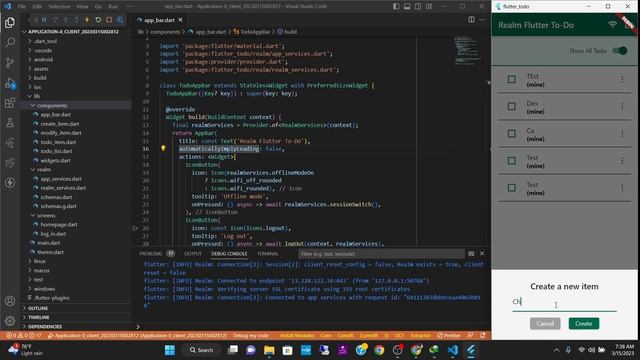Open the options menu for TEst item
640x360 pixels.
(x=622, y=79)
